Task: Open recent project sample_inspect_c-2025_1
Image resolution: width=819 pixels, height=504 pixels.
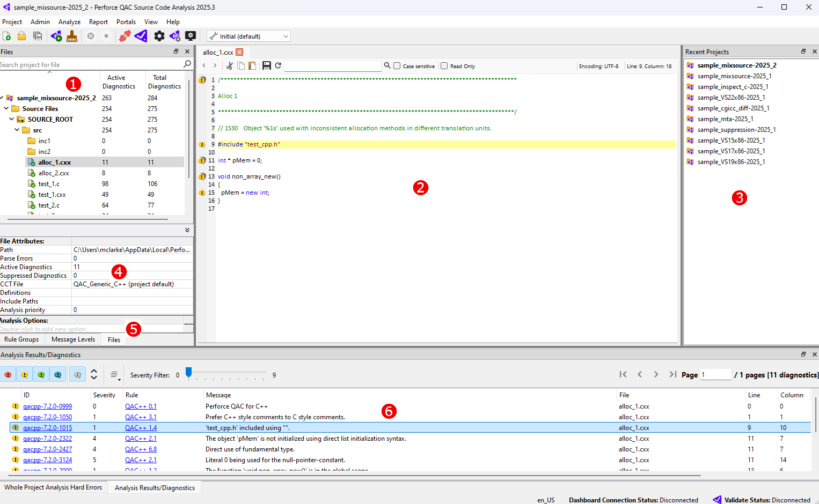Action: [x=733, y=87]
